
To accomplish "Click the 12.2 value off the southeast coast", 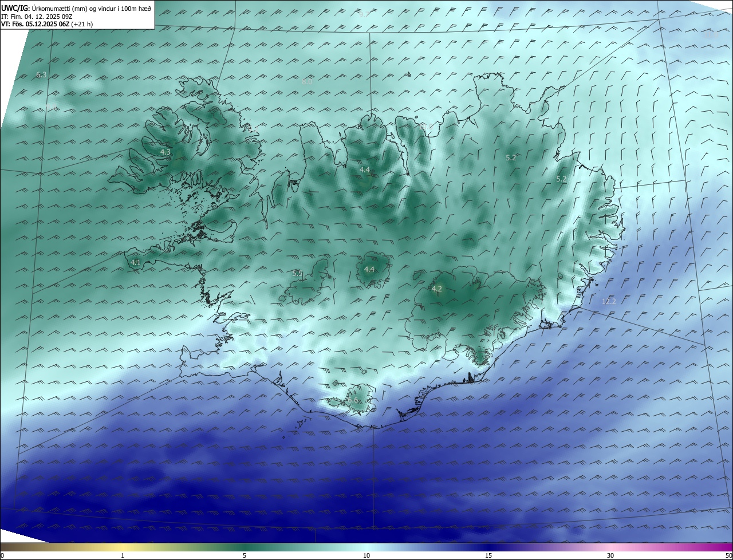I will [609, 302].
